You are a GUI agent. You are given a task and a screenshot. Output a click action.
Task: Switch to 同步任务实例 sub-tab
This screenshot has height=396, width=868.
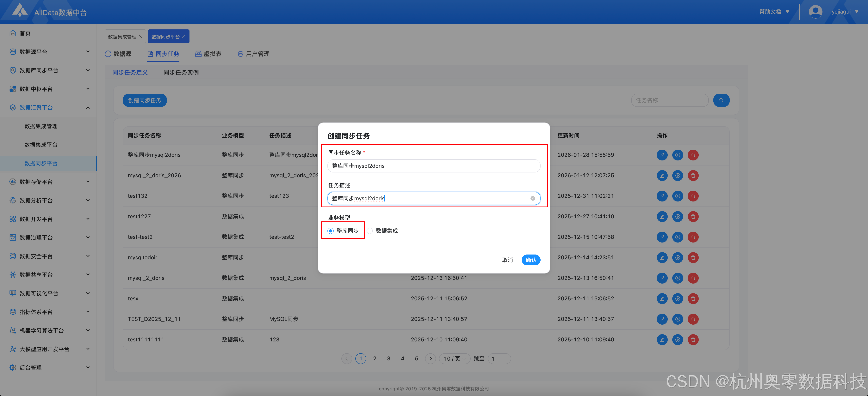pos(181,72)
